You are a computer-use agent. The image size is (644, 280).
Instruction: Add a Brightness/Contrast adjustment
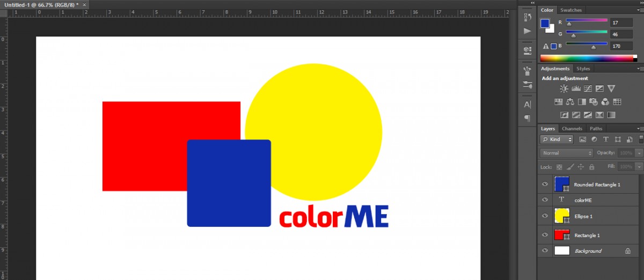pyautogui.click(x=564, y=89)
